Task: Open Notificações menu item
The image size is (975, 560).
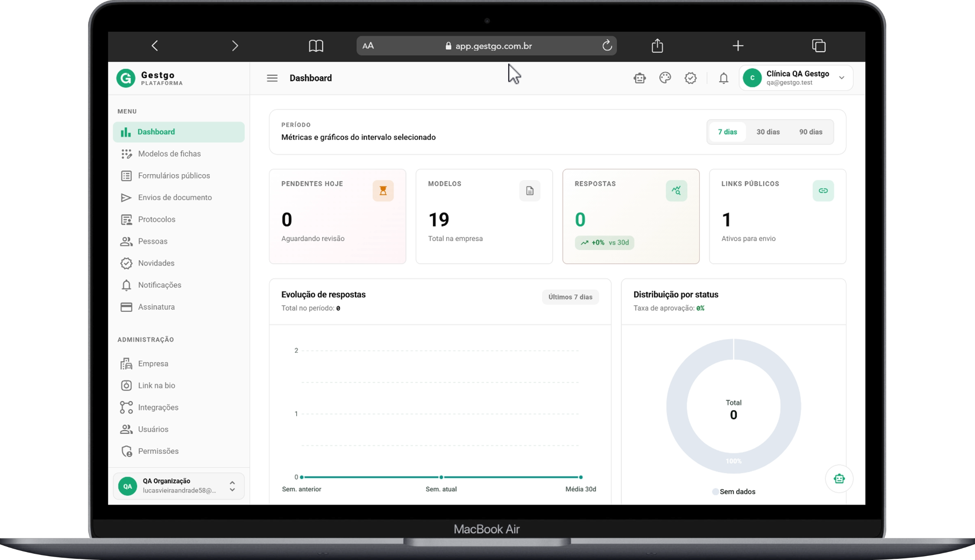Action: [x=179, y=285]
